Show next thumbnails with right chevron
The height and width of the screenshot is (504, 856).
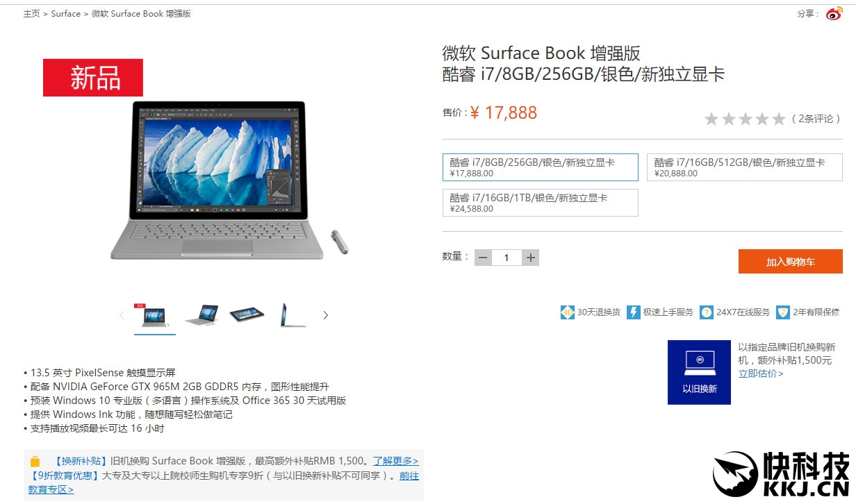coord(325,315)
